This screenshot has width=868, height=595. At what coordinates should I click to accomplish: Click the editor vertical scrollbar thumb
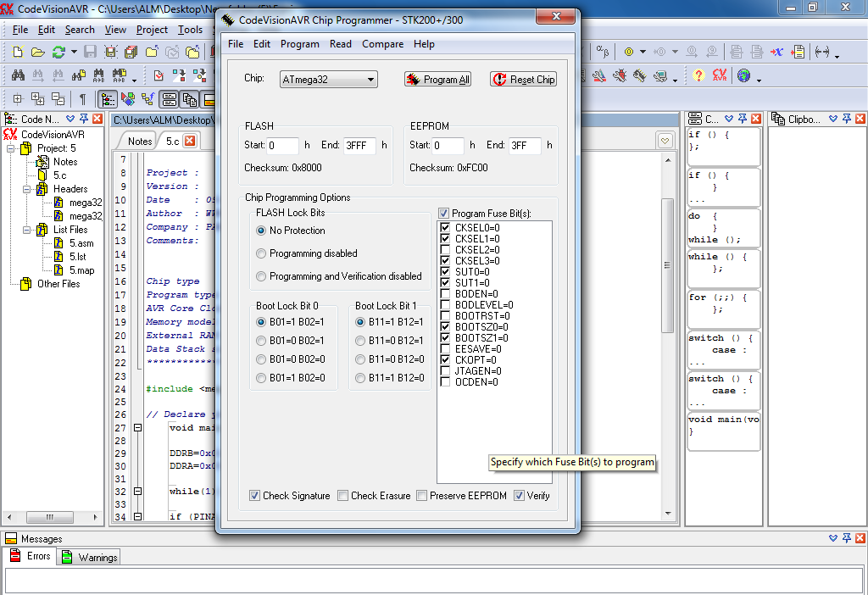pyautogui.click(x=668, y=265)
